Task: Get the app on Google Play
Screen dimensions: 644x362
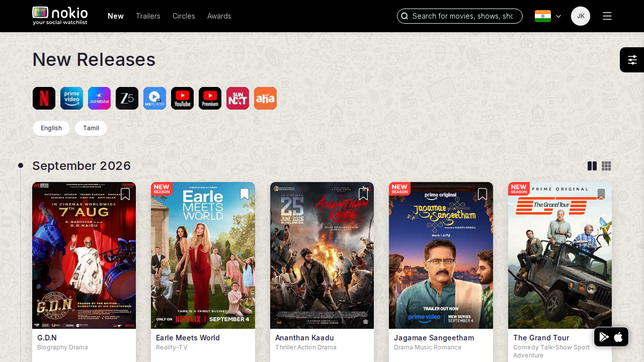Action: click(604, 337)
